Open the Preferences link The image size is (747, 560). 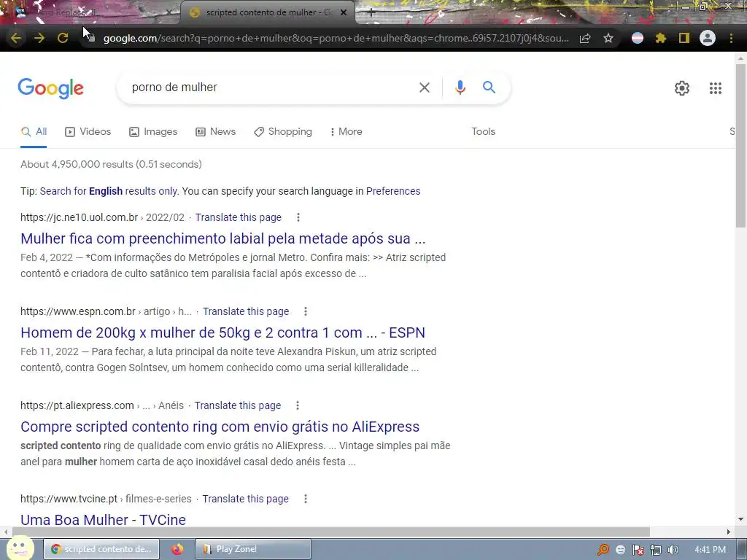click(x=393, y=192)
